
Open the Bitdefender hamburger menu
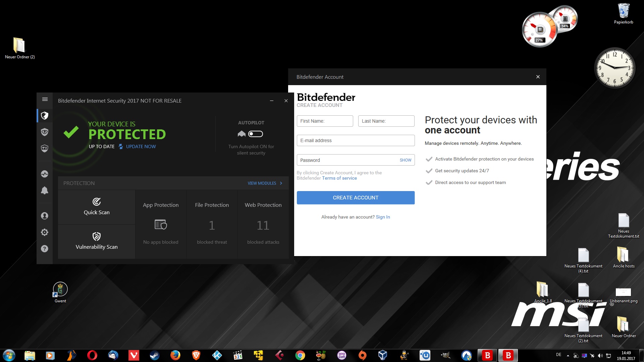[45, 99]
